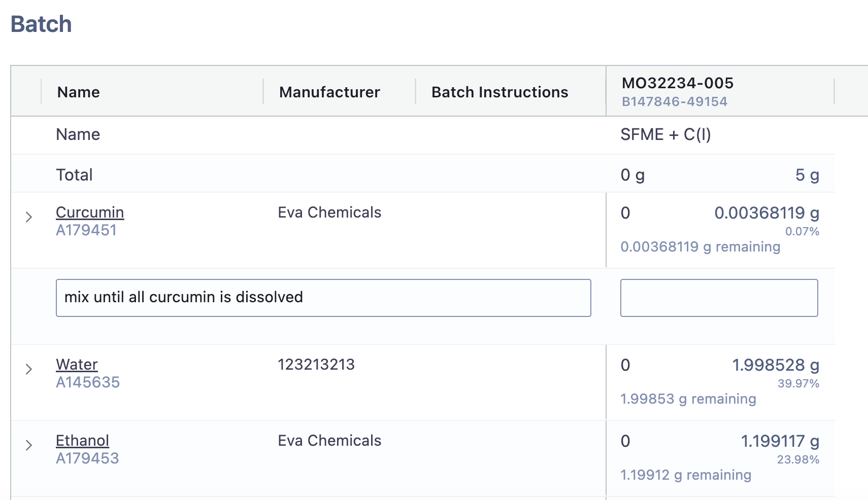Click the empty batch note input box
This screenshot has height=500, width=868.
click(x=719, y=298)
